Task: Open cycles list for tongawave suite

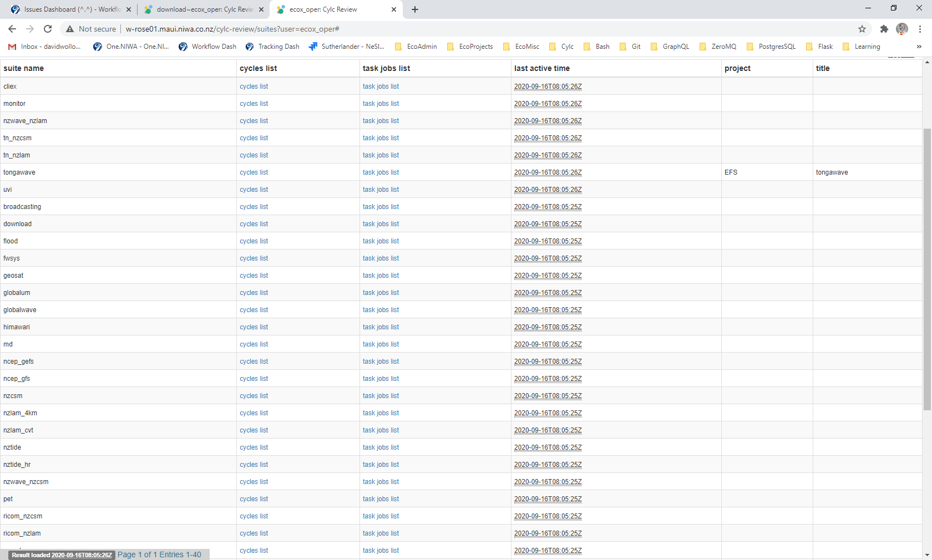Action: (254, 172)
